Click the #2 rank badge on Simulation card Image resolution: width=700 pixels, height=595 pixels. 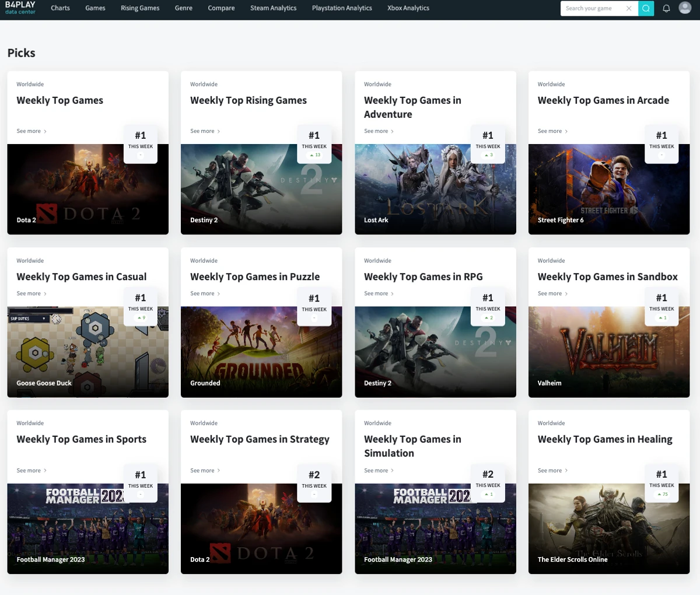click(x=488, y=483)
